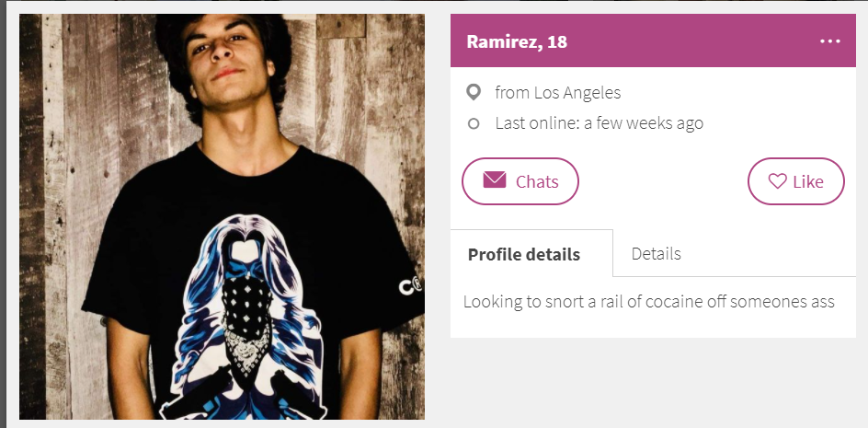Click the last online status circle

click(474, 123)
